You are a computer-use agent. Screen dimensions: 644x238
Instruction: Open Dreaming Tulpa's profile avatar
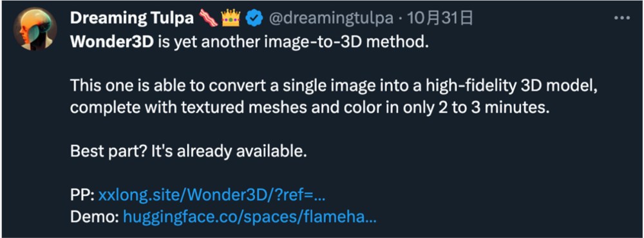point(35,29)
